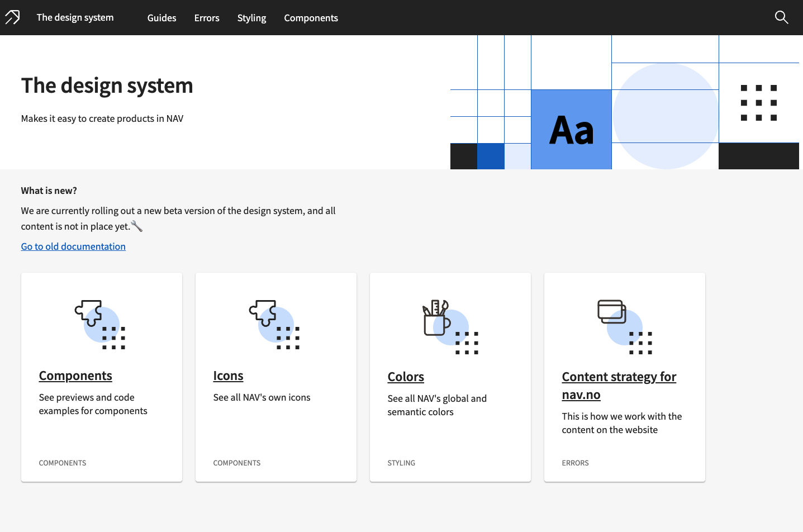Open search with the magnifier icon
The width and height of the screenshot is (803, 532).
[x=781, y=17]
